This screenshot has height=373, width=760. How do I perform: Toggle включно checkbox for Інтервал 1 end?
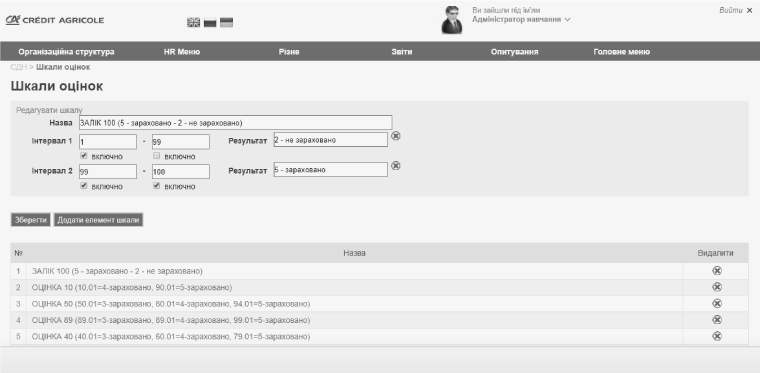pos(157,156)
